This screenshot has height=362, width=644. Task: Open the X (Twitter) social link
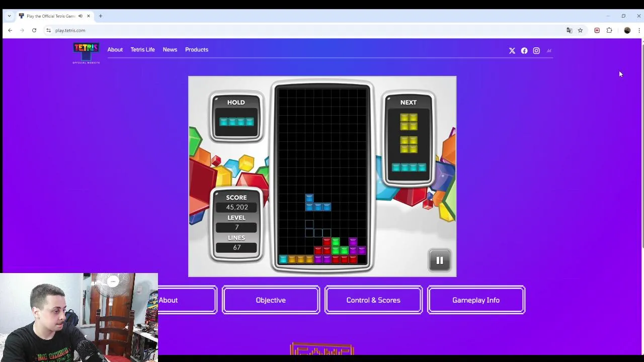[512, 51]
